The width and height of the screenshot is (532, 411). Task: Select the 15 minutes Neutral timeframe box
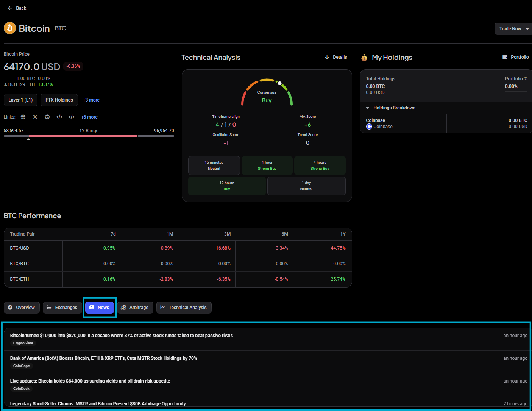[214, 166]
